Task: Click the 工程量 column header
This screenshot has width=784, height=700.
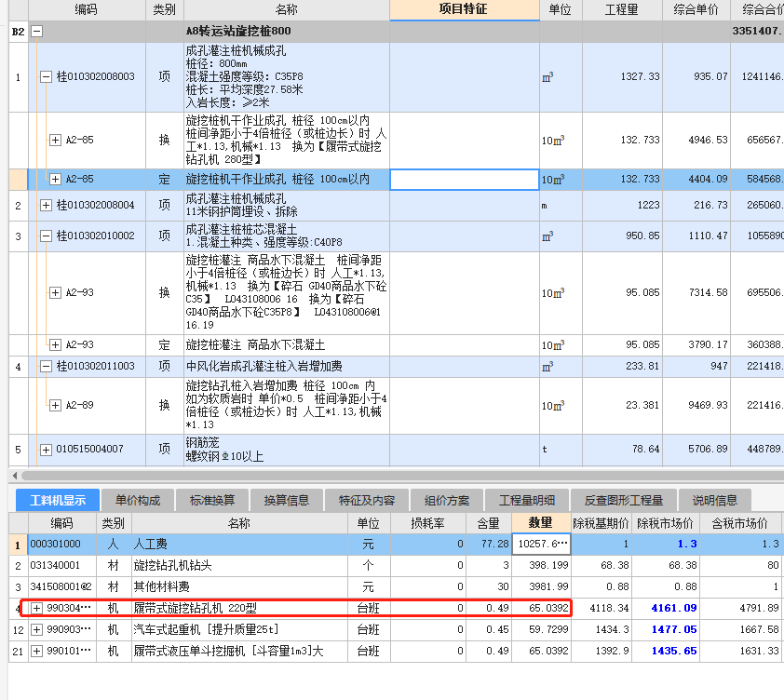Action: (622, 9)
